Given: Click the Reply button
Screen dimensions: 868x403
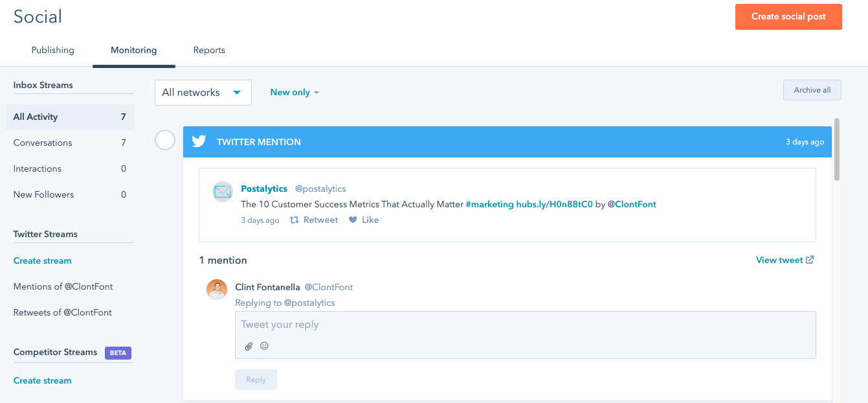Looking at the screenshot, I should click(256, 380).
